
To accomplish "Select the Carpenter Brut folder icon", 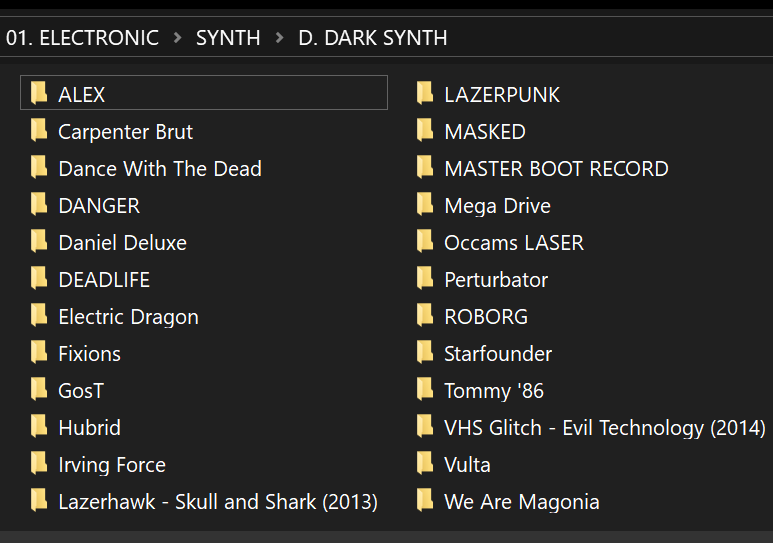I will [38, 130].
